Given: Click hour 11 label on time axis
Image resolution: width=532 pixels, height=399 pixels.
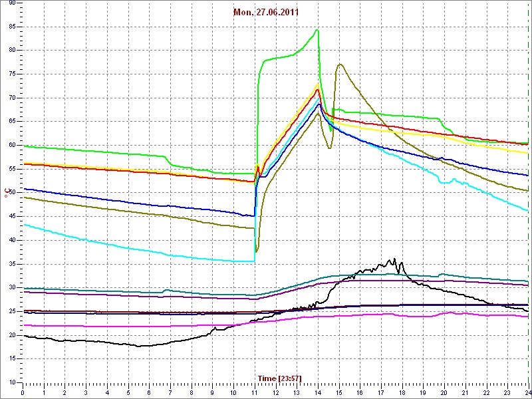Looking at the screenshot, I should click(254, 394).
